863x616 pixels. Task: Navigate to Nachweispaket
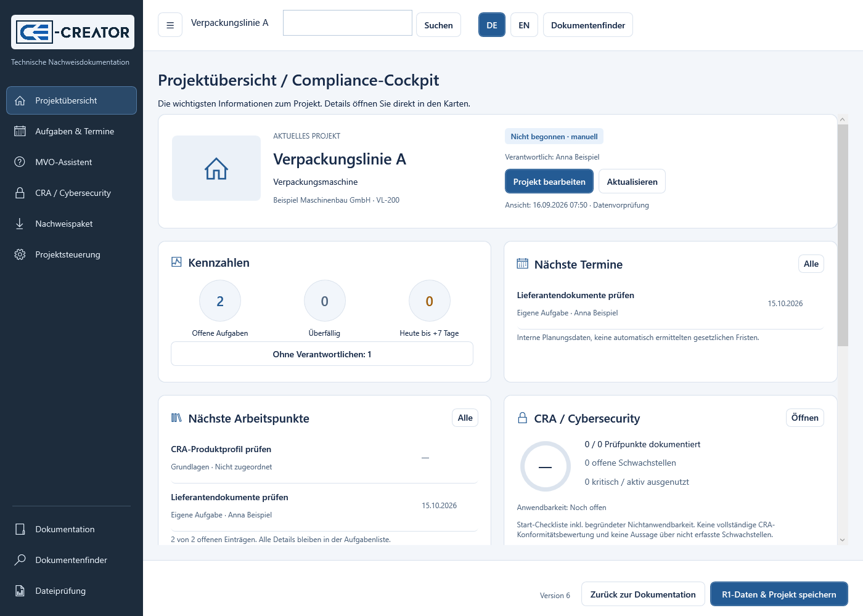(72, 224)
